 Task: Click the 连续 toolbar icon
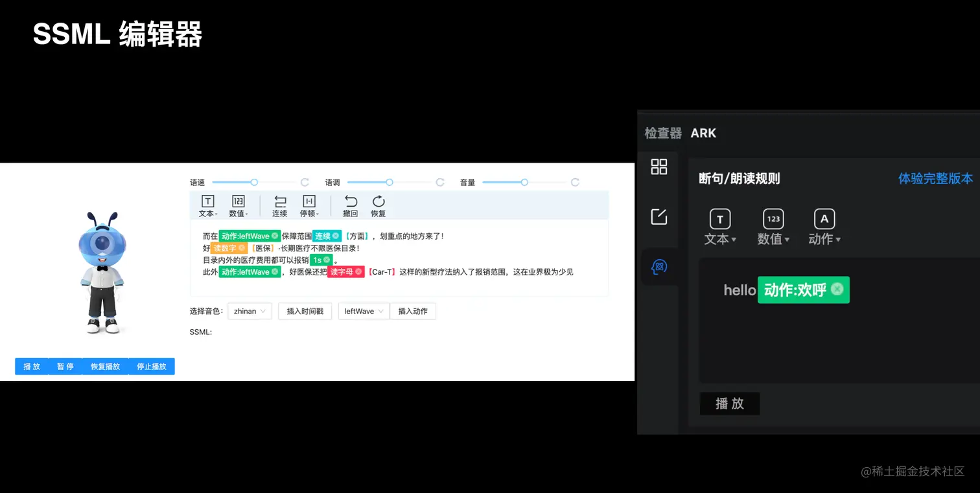click(280, 206)
